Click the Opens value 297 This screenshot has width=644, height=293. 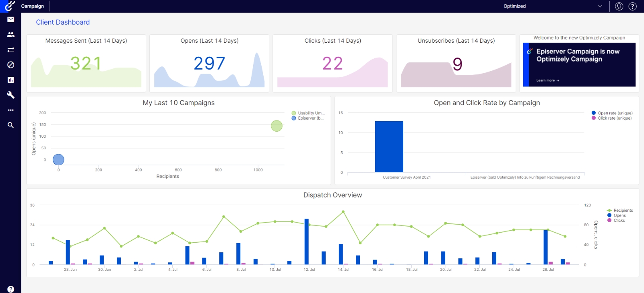tap(209, 63)
